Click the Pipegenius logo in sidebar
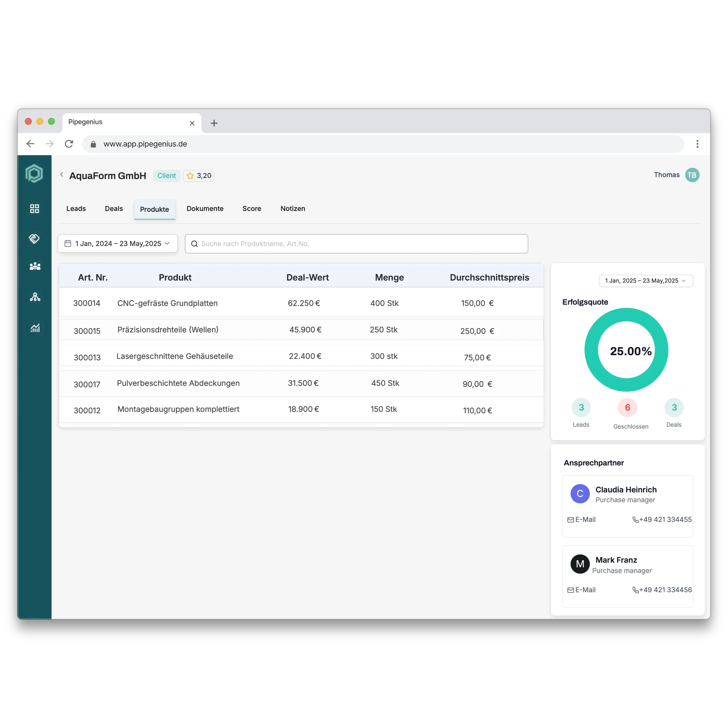 34,174
